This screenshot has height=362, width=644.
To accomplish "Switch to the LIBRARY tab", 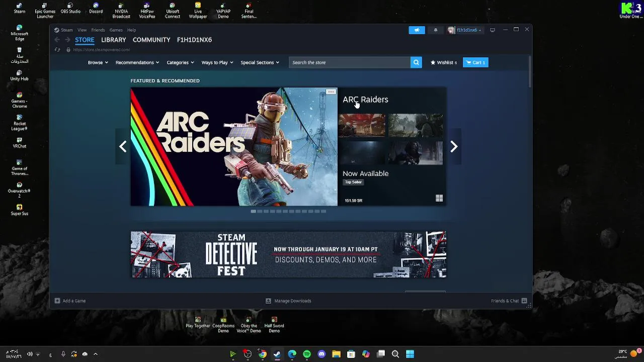I will pyautogui.click(x=114, y=40).
